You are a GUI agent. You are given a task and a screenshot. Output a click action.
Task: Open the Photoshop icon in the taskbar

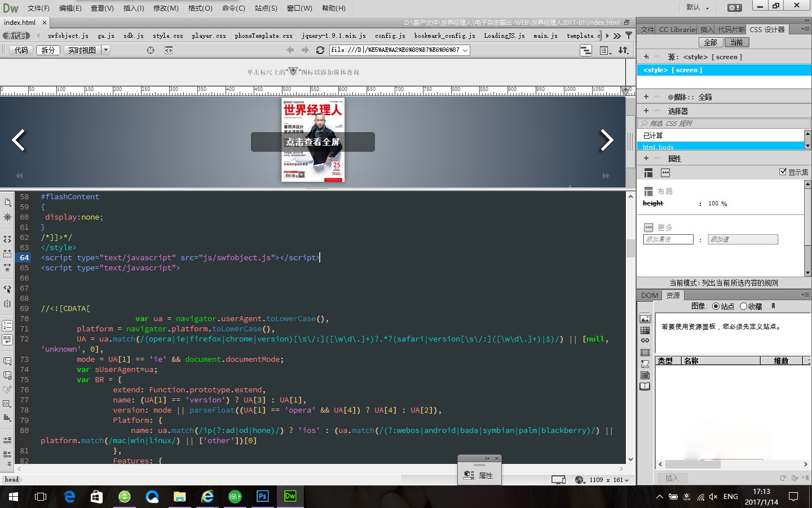click(263, 496)
